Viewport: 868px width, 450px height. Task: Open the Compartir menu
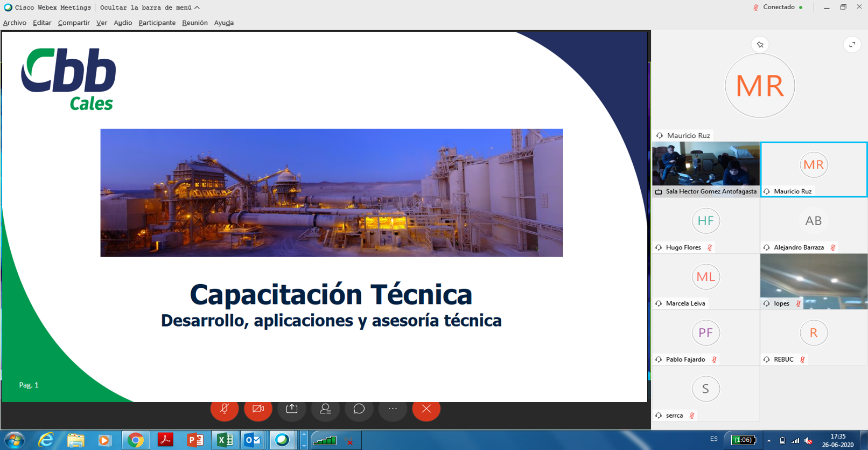click(x=74, y=23)
